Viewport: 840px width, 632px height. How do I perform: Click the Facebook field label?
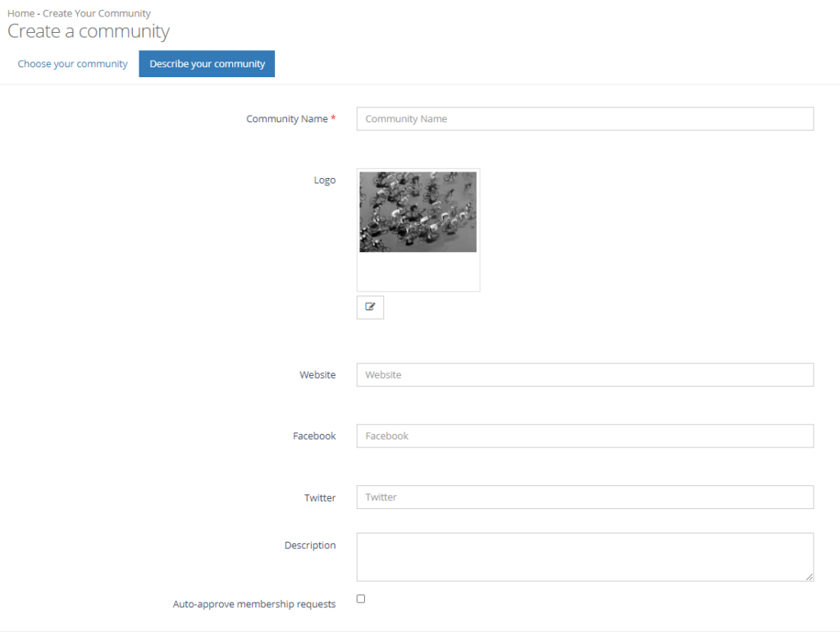pos(314,436)
